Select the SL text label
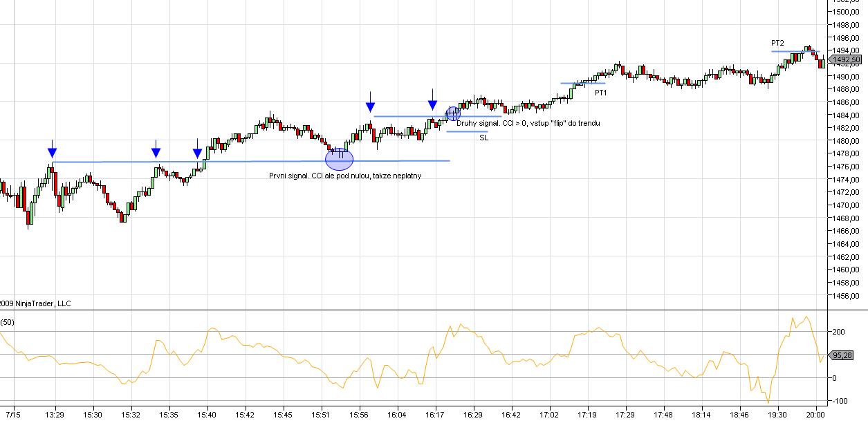This screenshot has height=423, width=868. [x=483, y=138]
